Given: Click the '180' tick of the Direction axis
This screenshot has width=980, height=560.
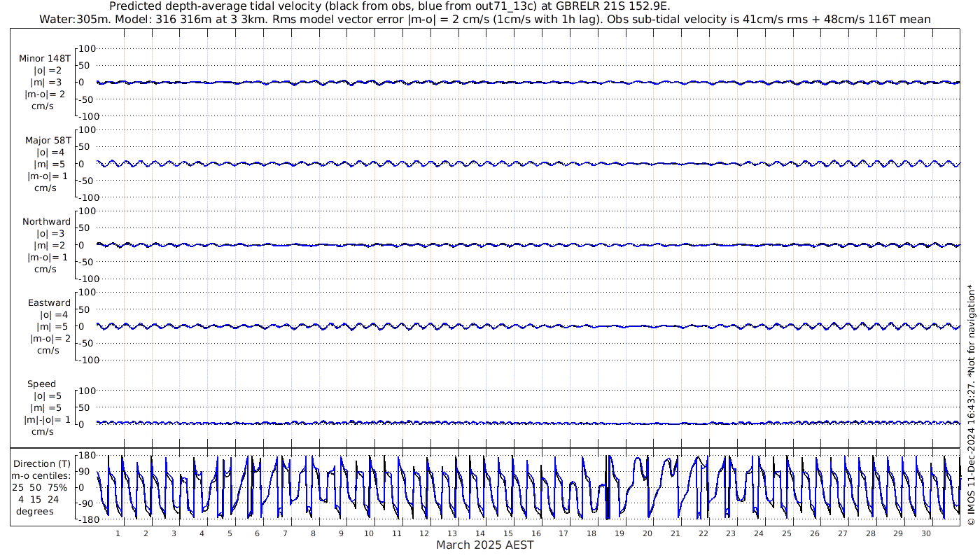Looking at the screenshot, I should pos(86,456).
